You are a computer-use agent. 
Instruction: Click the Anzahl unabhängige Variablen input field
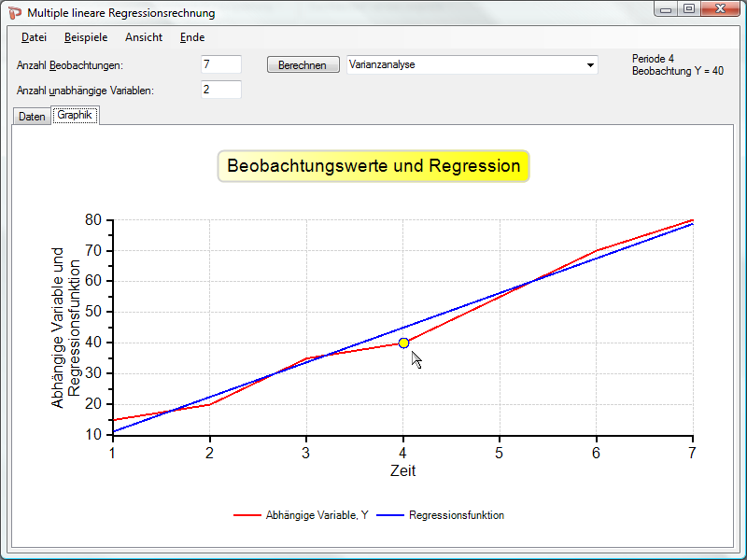click(221, 90)
